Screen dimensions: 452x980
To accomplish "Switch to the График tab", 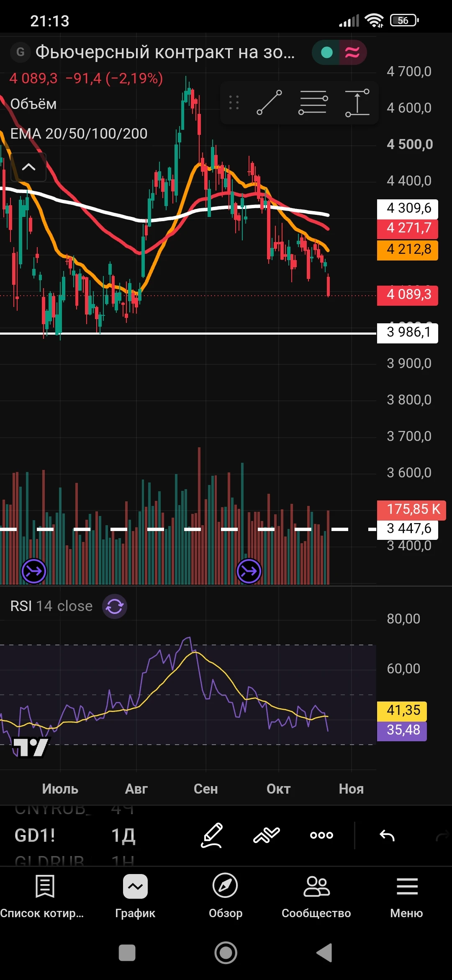I will coord(135,896).
